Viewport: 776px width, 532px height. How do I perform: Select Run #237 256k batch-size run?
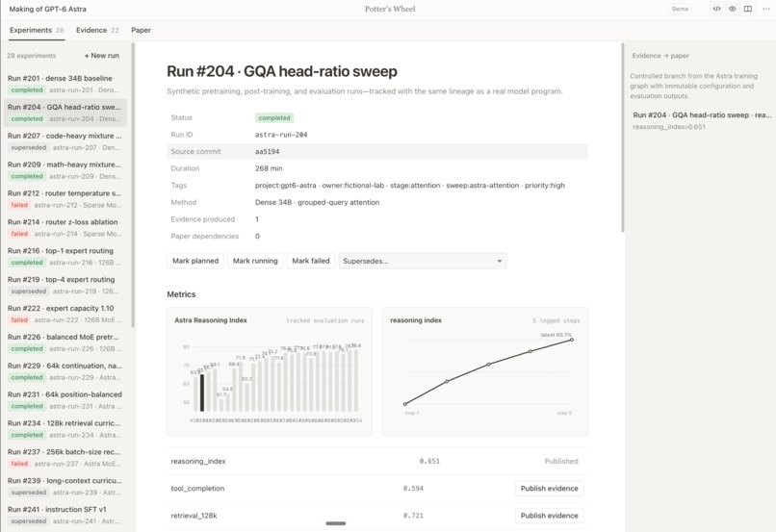[x=65, y=457]
